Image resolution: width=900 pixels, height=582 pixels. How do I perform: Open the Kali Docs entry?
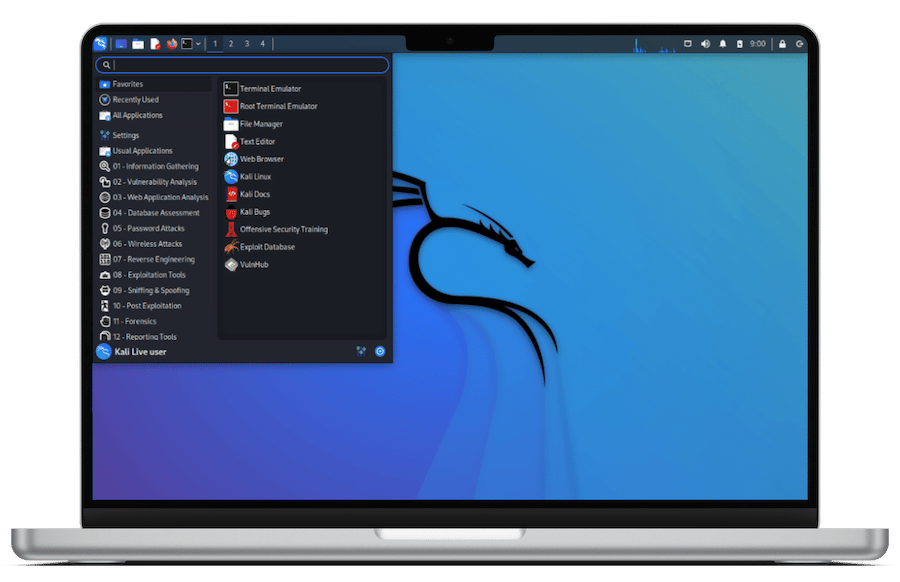tap(302, 194)
